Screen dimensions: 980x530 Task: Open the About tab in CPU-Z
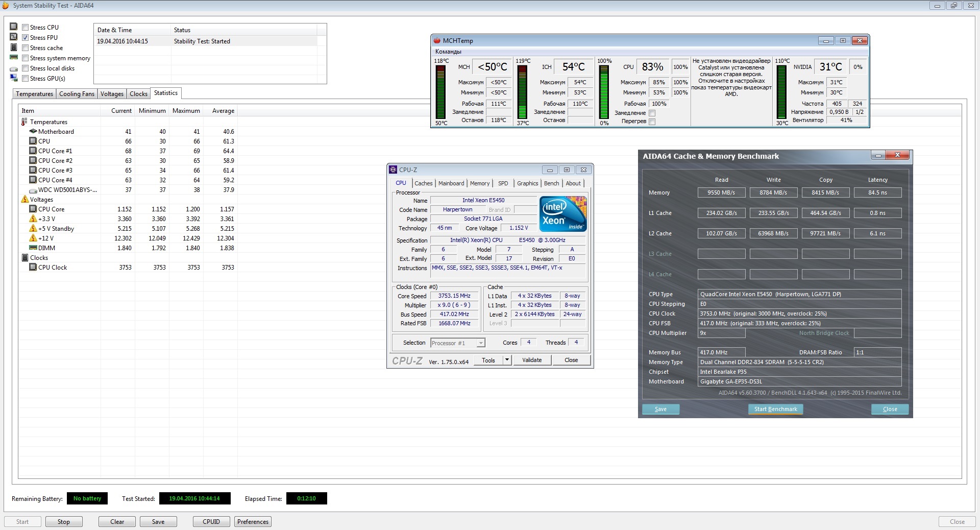pyautogui.click(x=573, y=183)
